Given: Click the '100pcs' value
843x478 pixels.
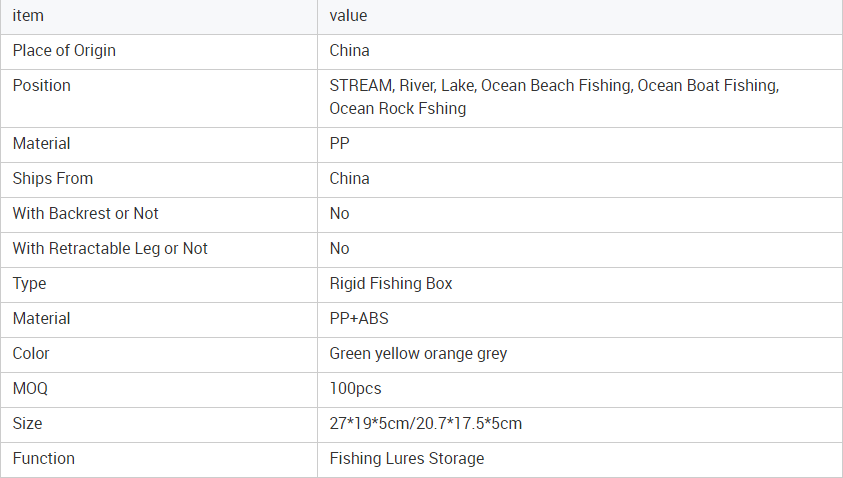Looking at the screenshot, I should pyautogui.click(x=355, y=388).
